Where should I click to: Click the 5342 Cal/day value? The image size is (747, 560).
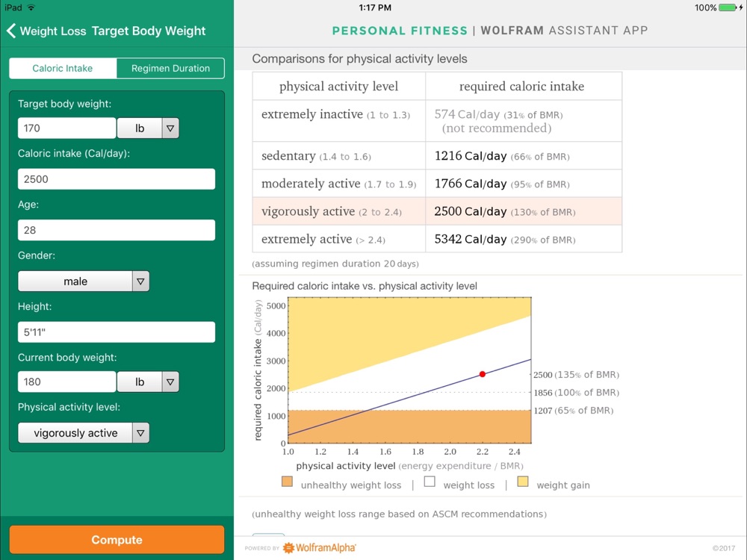tap(470, 239)
